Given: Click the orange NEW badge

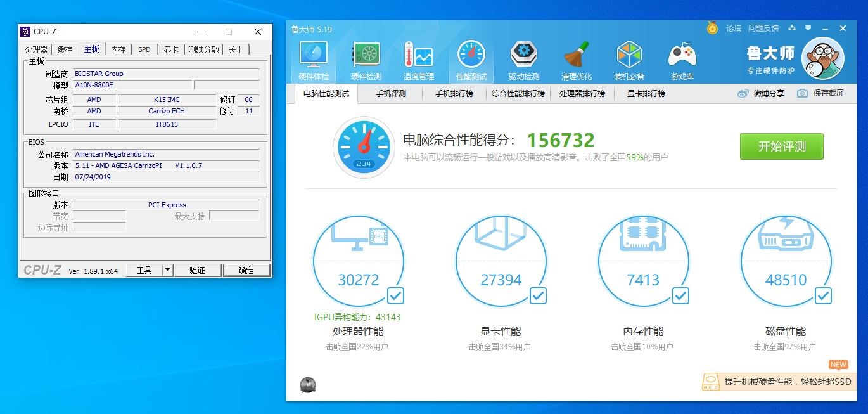Looking at the screenshot, I should click(x=838, y=365).
